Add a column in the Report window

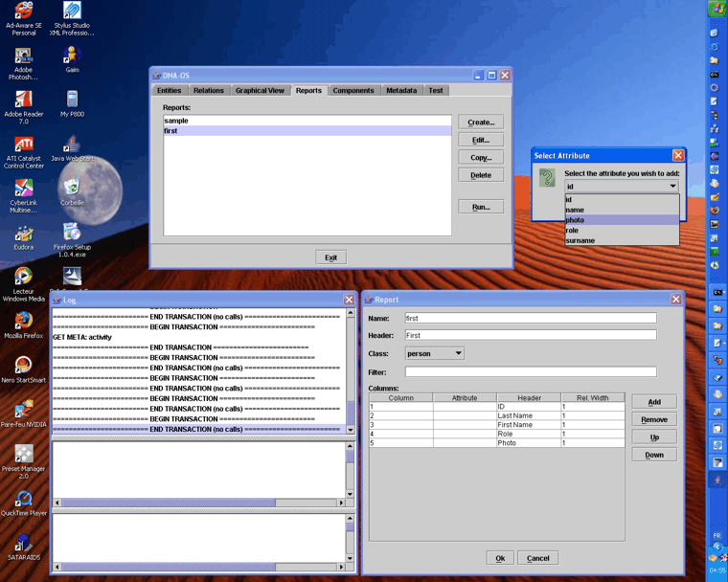[x=654, y=402]
